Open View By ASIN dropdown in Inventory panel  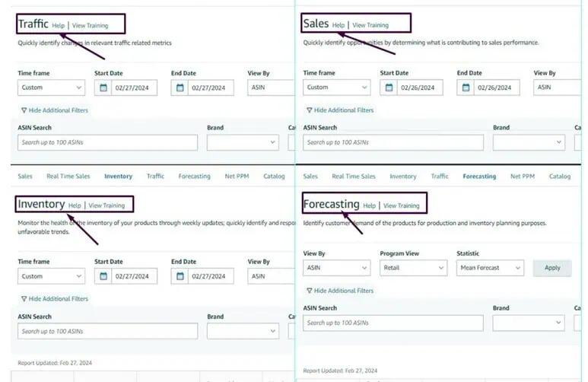(x=271, y=276)
